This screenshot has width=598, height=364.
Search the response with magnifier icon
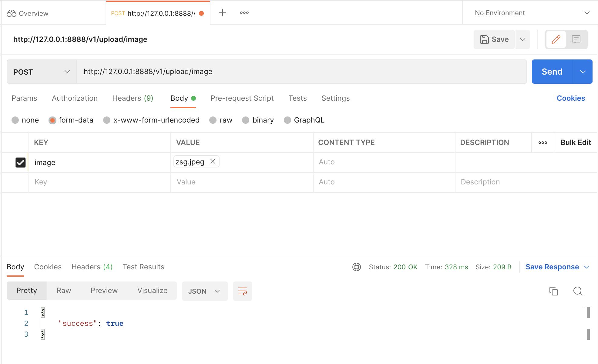578,291
